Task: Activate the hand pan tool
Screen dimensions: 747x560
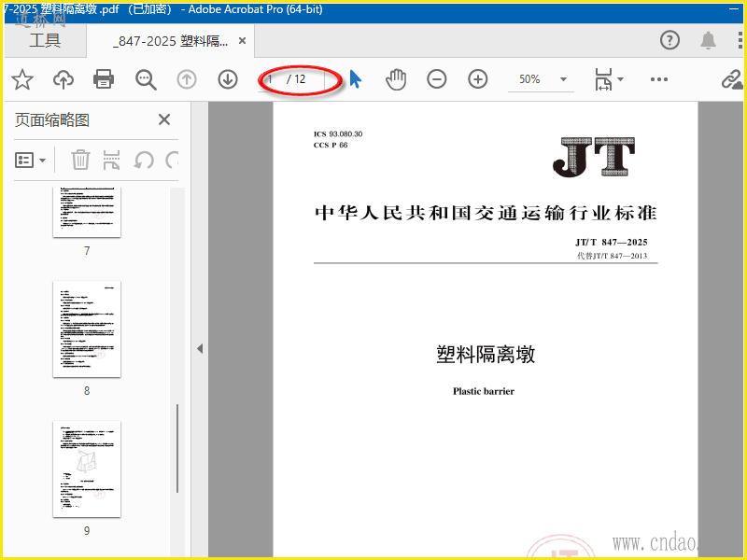Action: (396, 79)
